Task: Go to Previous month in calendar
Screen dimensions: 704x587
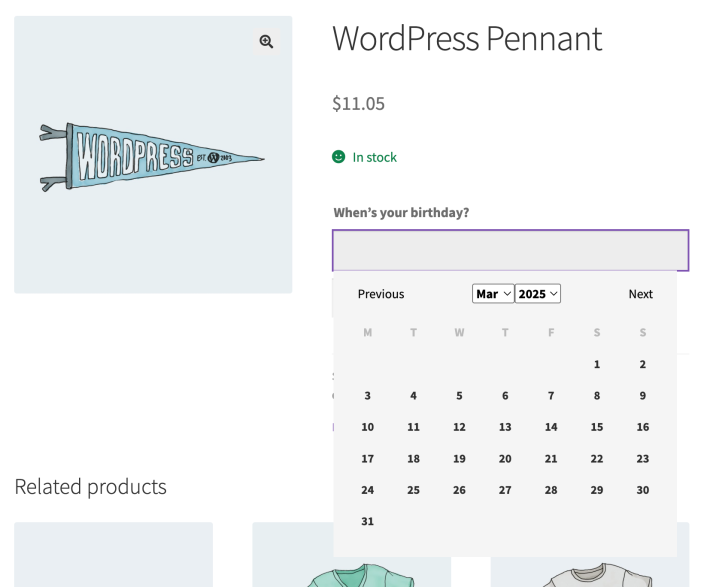Action: click(381, 294)
